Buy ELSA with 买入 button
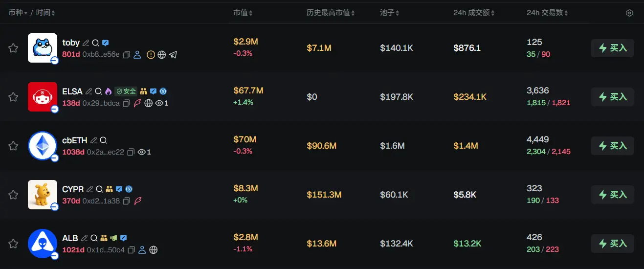644x269 pixels. click(612, 97)
